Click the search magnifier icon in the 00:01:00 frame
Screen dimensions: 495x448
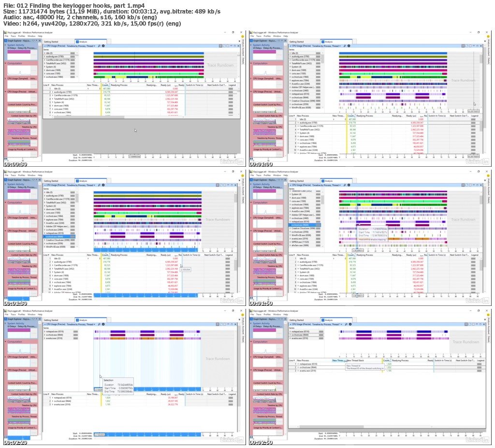pyautogui.click(x=345, y=46)
